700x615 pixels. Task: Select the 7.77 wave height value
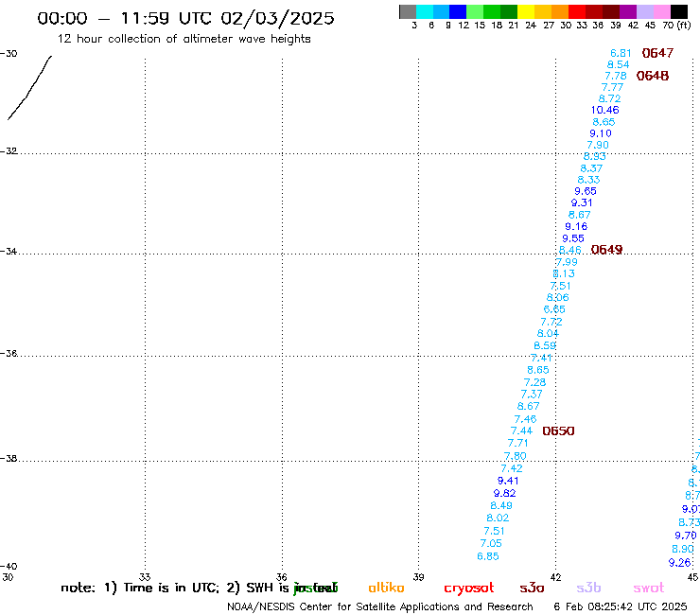[x=612, y=88]
